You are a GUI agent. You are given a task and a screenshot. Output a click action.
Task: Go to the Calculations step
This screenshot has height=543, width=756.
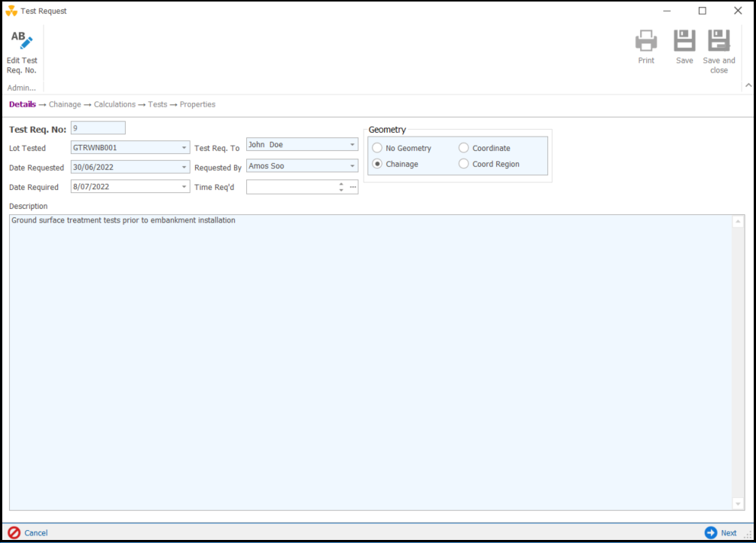tap(114, 104)
